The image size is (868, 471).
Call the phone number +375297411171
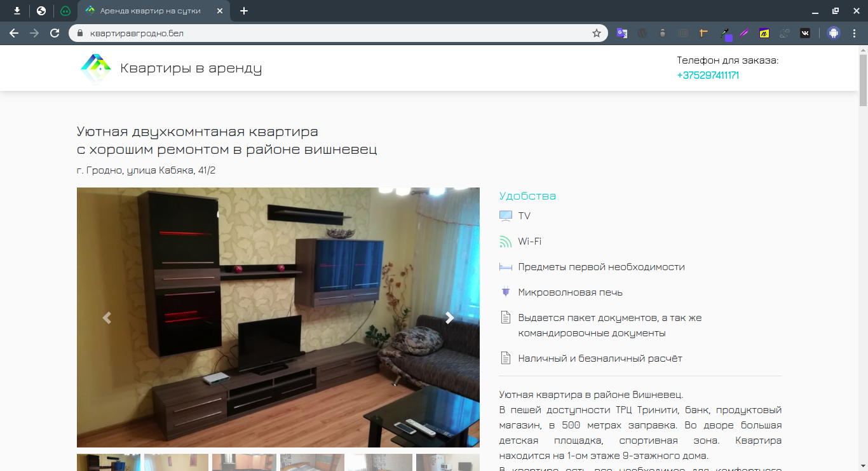pyautogui.click(x=708, y=76)
